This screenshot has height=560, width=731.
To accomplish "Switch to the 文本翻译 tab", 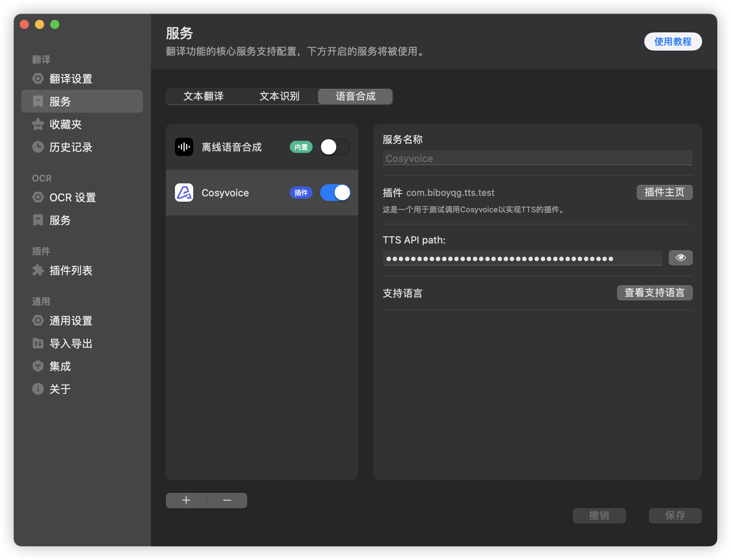I will click(x=203, y=97).
